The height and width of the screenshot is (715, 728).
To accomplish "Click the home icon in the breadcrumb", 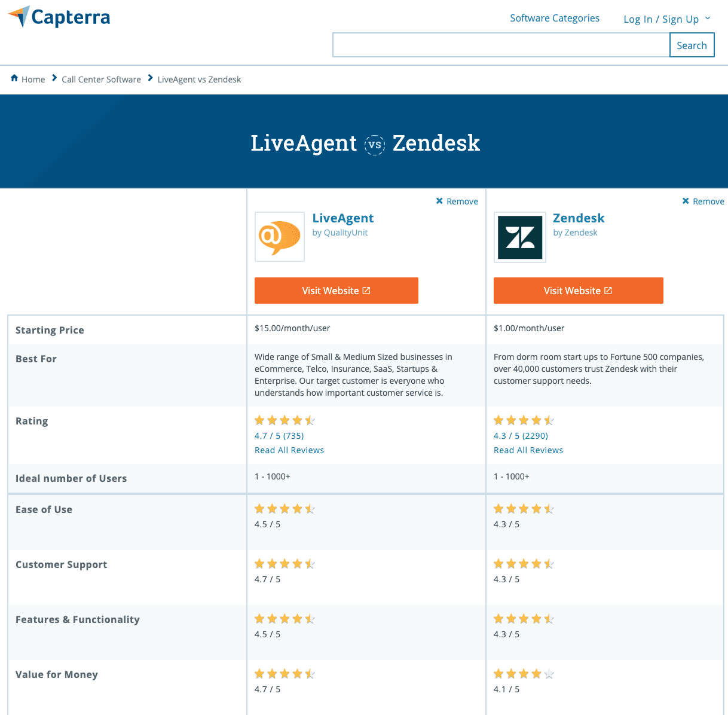I will click(x=14, y=78).
